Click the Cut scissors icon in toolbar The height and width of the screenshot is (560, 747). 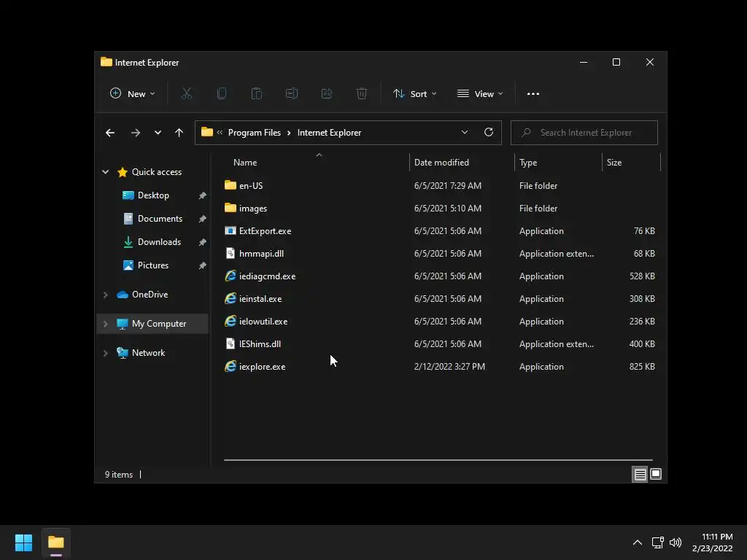click(187, 94)
